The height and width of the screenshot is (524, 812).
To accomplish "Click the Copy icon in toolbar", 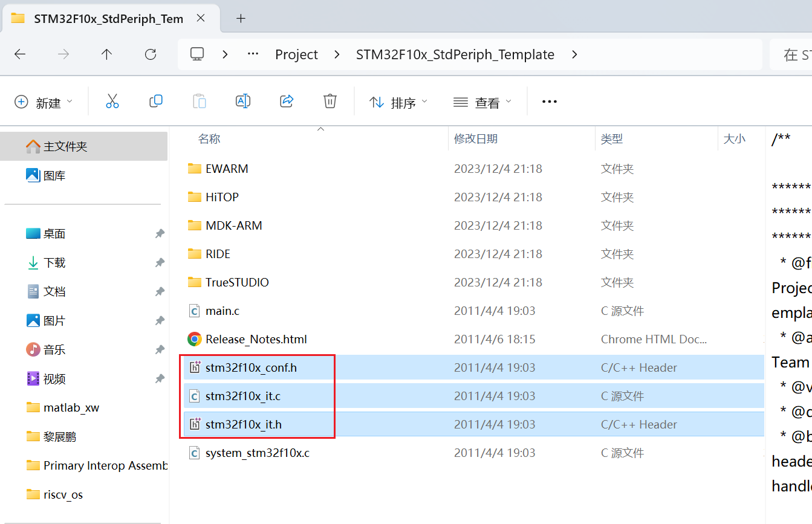I will point(156,102).
